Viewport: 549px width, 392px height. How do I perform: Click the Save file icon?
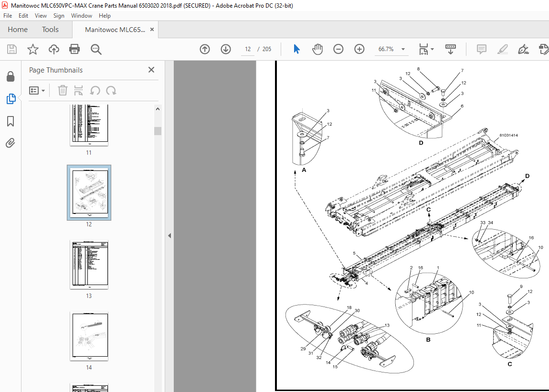point(12,49)
